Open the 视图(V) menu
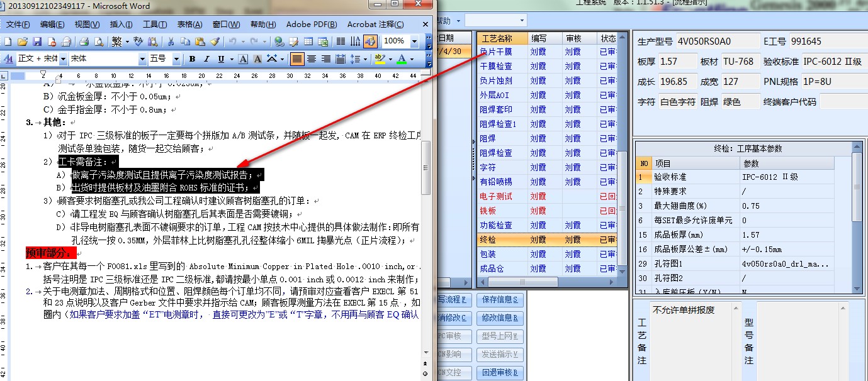Screen dimensions: 868x381 87,25
